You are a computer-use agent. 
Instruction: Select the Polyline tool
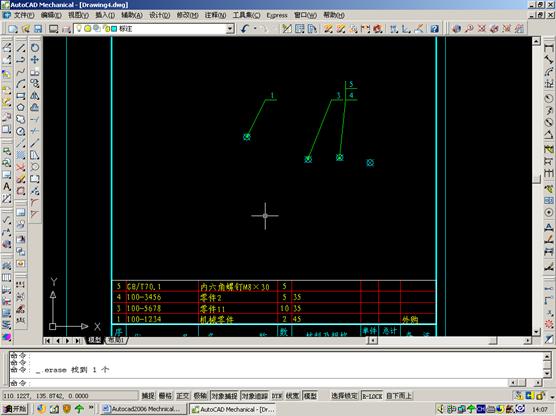(x=21, y=60)
